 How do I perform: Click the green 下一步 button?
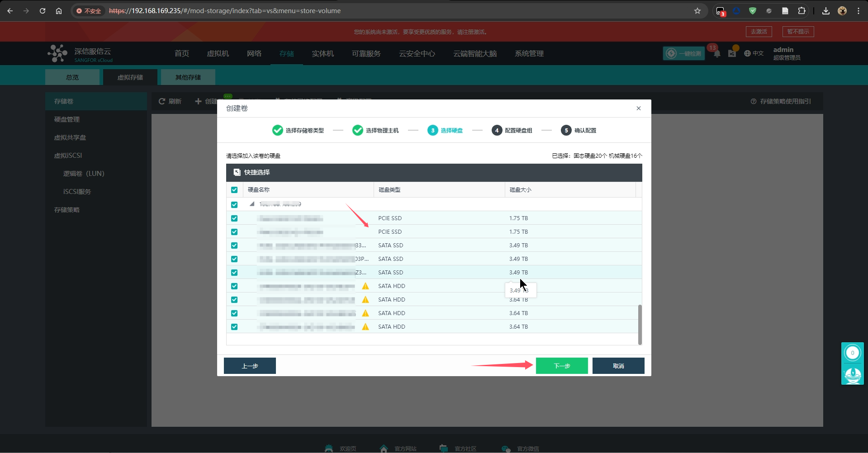pos(562,366)
